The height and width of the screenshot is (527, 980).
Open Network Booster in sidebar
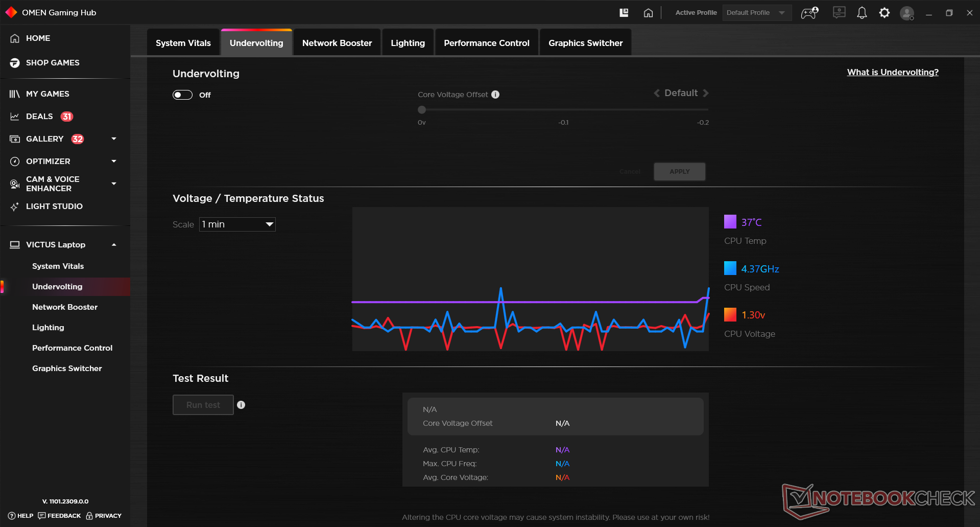click(65, 307)
